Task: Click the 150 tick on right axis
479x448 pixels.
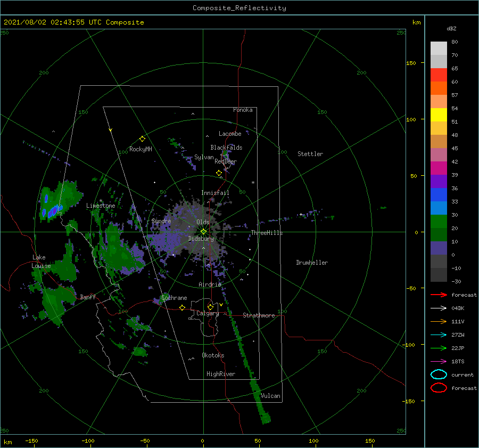Action: [411, 63]
